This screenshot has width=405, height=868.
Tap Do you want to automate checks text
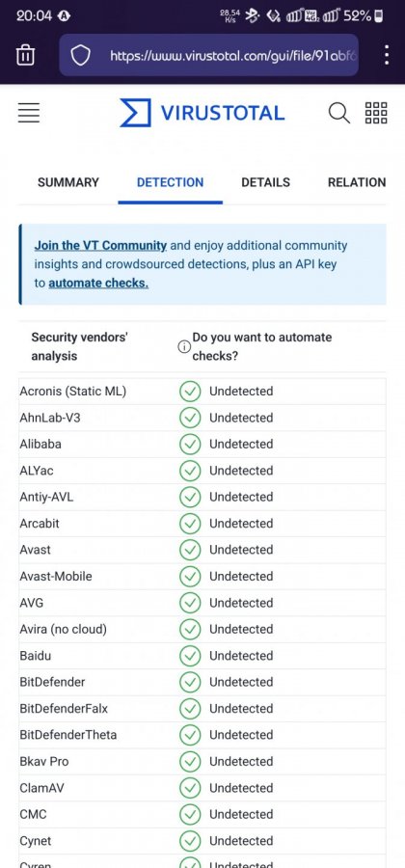[261, 346]
